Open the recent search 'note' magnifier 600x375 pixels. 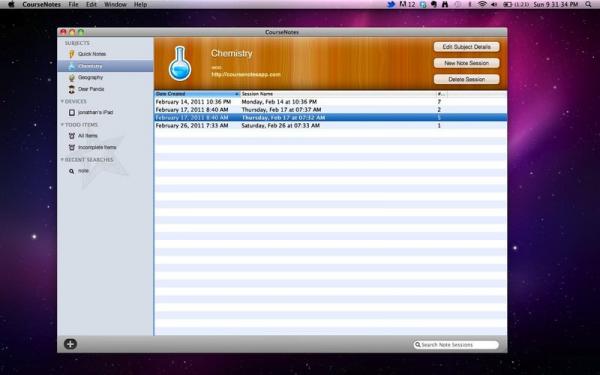tap(72, 171)
